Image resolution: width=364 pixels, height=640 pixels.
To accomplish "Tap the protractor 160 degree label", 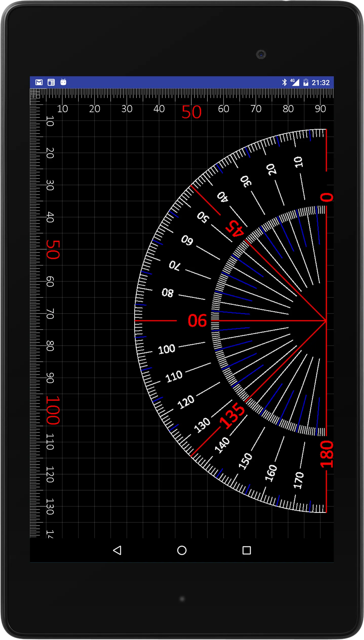I will click(x=271, y=473).
